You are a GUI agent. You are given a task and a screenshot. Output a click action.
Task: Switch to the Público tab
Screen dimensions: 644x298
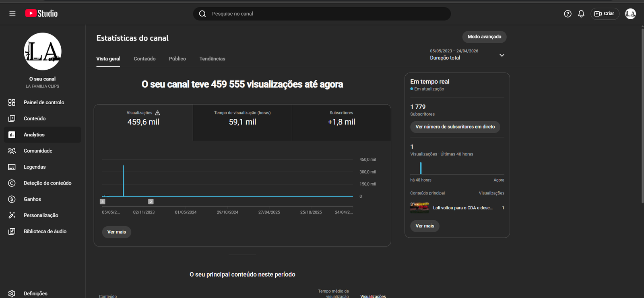tap(178, 59)
